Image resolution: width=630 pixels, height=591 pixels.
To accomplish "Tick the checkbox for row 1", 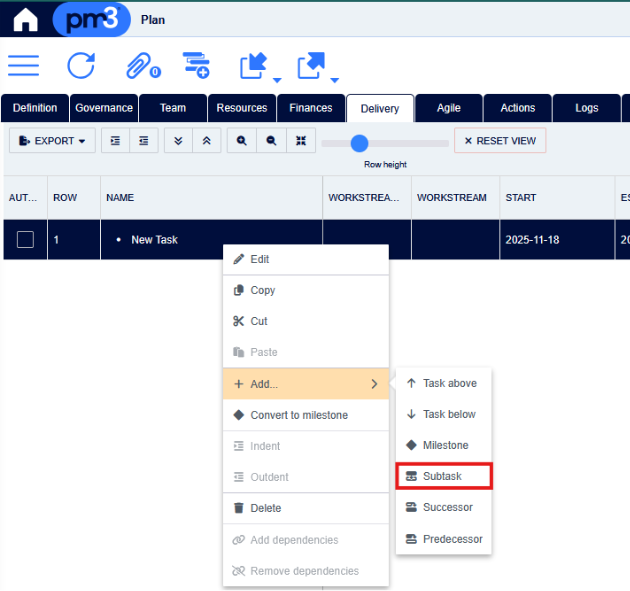I will click(25, 240).
